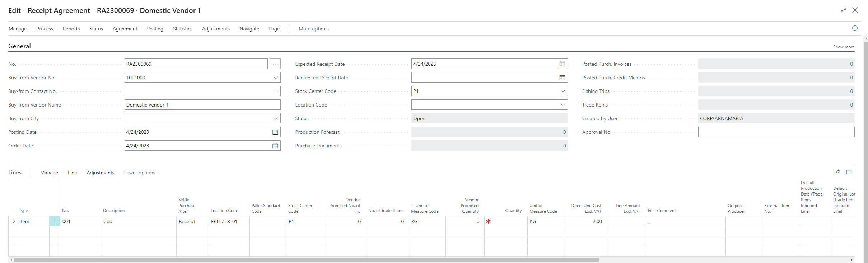Click the Approval No. input field
Viewport: 868px width, 263px height.
coord(776,132)
